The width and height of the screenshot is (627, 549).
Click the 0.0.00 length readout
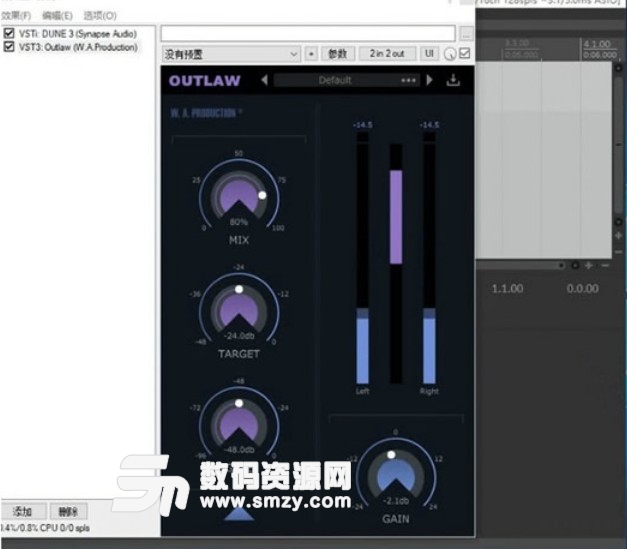tap(583, 289)
